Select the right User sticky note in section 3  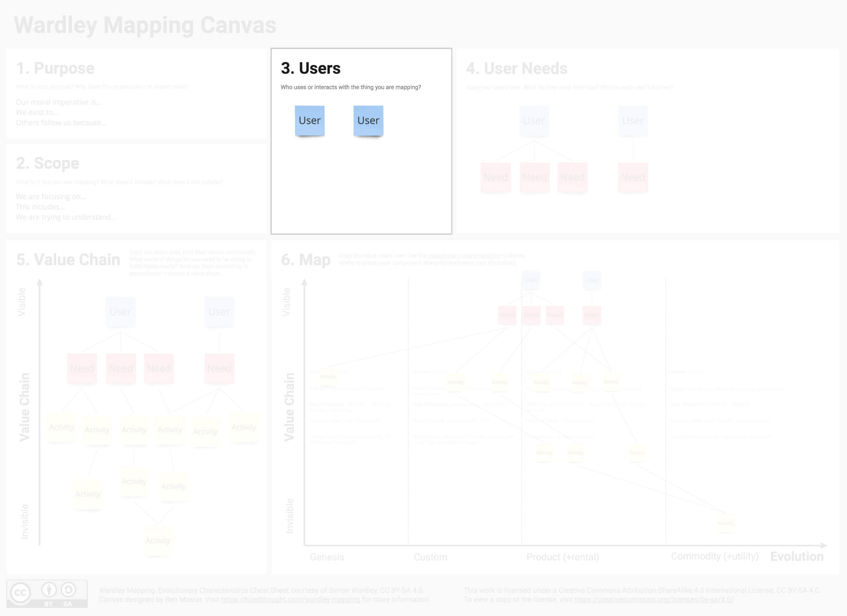click(x=368, y=121)
